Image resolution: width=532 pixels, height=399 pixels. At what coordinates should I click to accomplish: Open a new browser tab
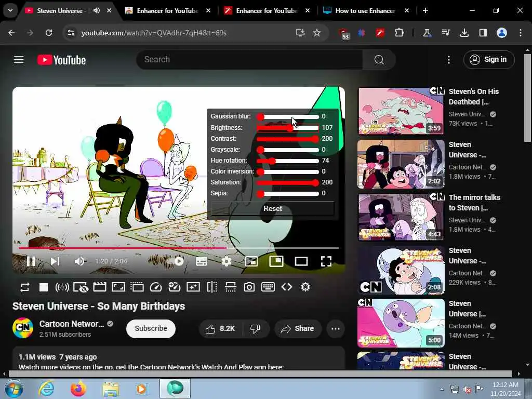[425, 10]
